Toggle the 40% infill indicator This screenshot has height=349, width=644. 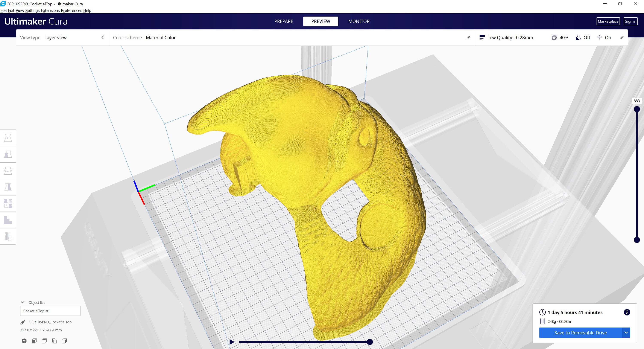click(x=560, y=38)
